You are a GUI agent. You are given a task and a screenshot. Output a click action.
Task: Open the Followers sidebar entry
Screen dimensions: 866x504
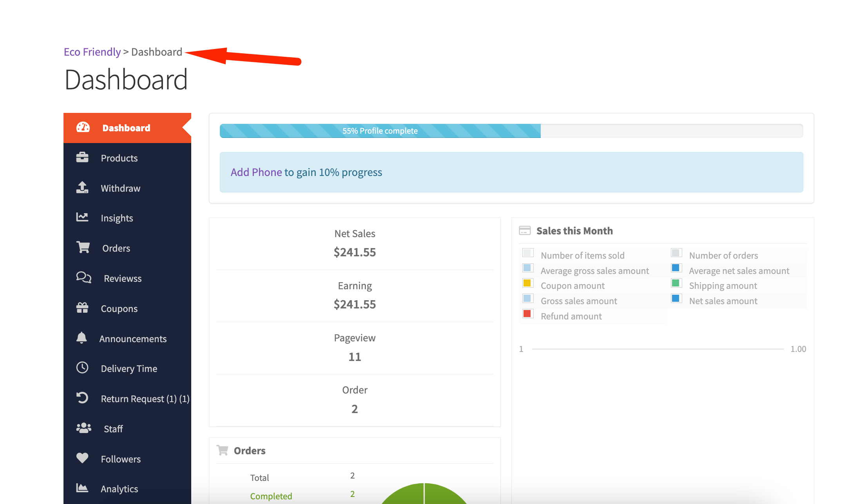(127, 459)
